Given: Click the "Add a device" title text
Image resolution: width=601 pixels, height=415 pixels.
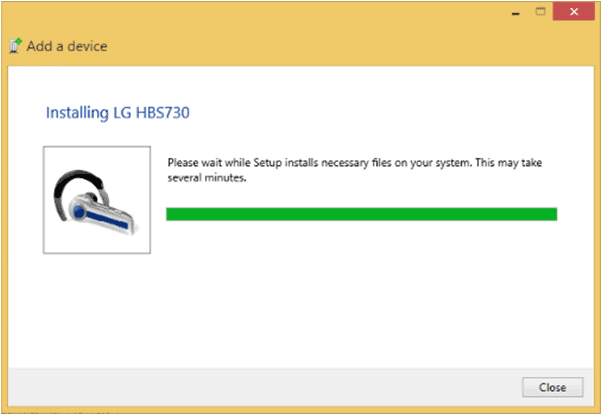Looking at the screenshot, I should [x=67, y=46].
